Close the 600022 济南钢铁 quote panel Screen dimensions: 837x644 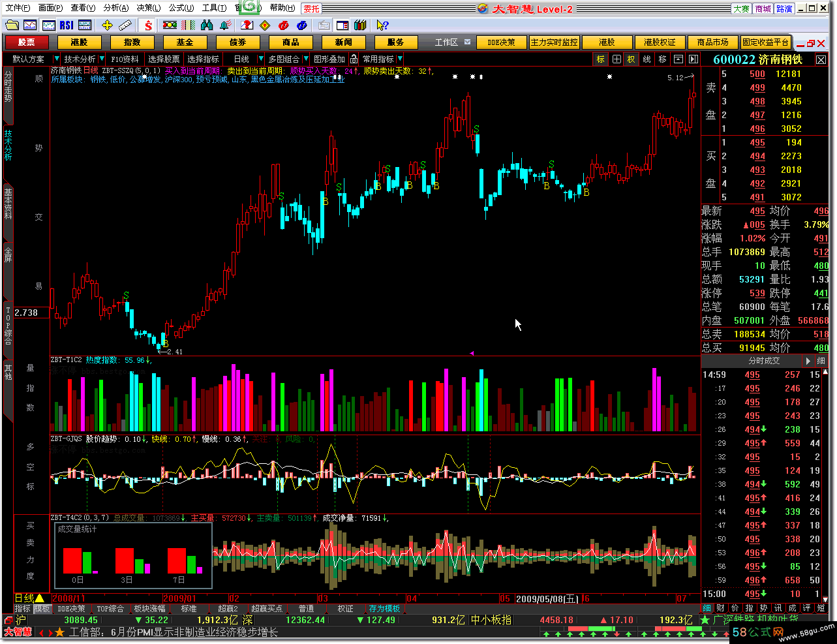[x=821, y=59]
